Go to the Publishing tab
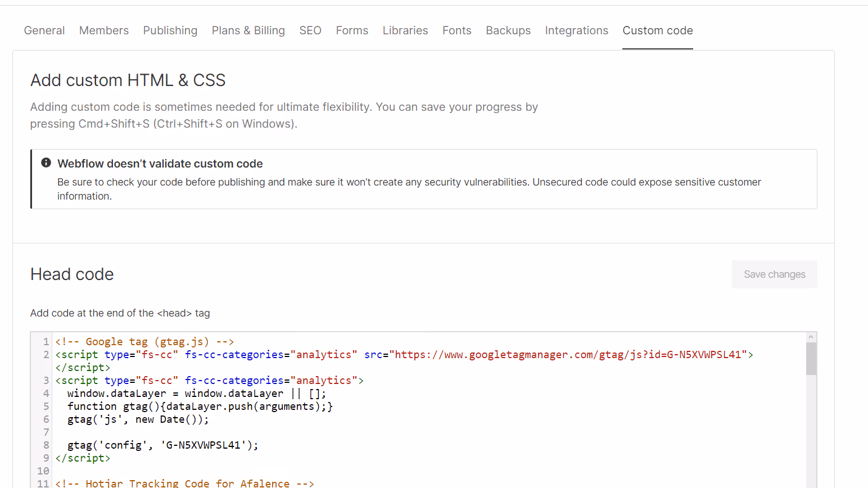 (x=170, y=30)
